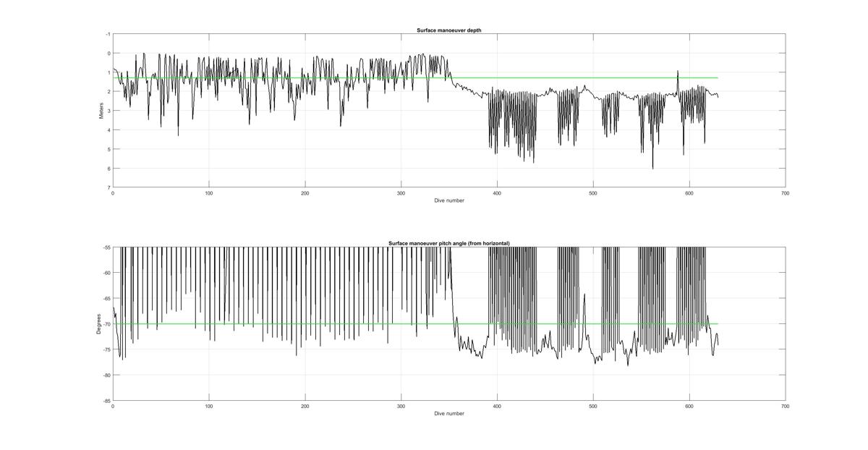The image size is (868, 450).
Task: Click the "200" x-tick of the pitch plot
Action: 305,407
